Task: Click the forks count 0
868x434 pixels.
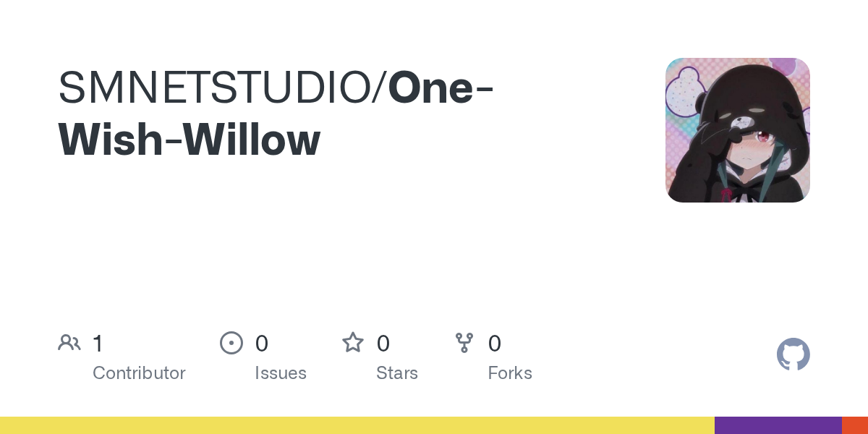Action: tap(495, 344)
